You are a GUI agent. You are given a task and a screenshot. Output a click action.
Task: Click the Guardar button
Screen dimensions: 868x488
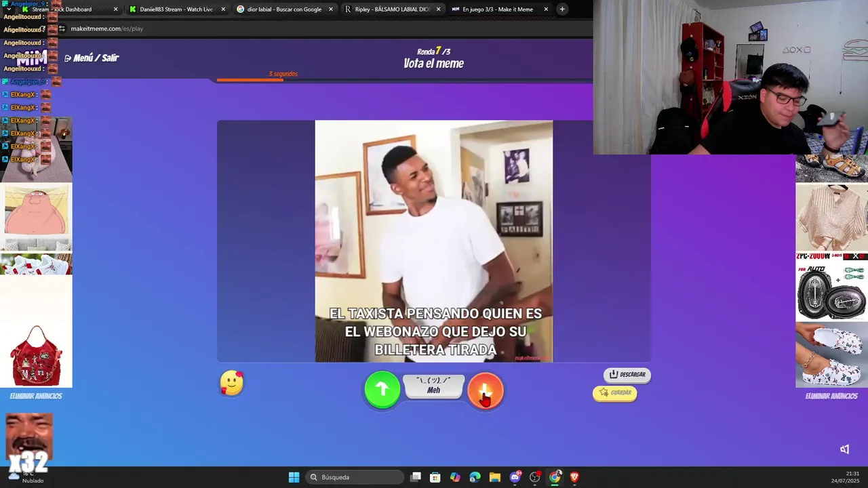tap(615, 392)
